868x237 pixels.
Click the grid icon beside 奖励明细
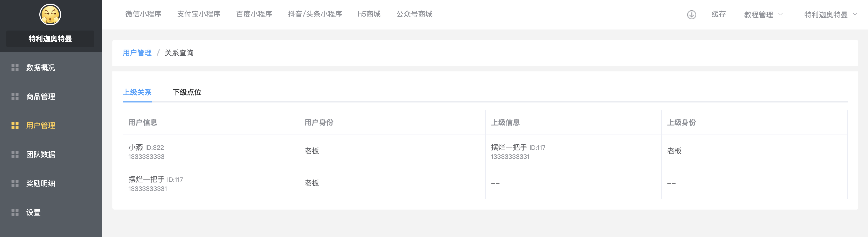tap(15, 183)
